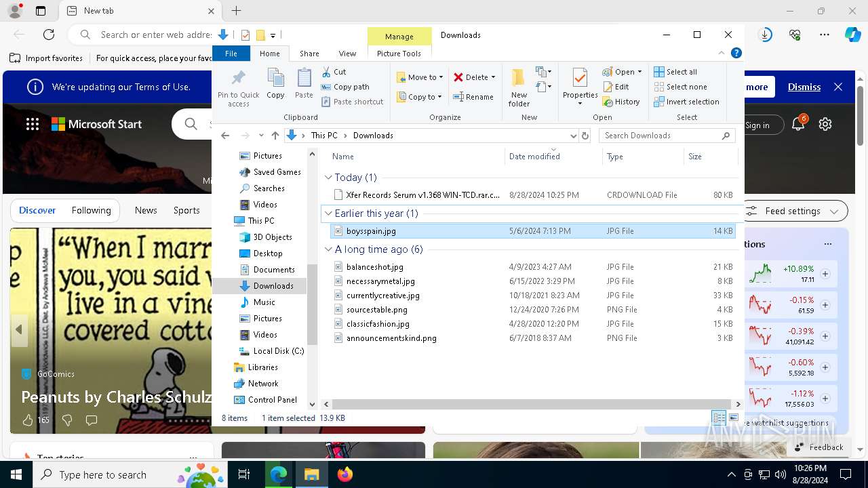868x488 pixels.
Task: Cut the selected file with scissors icon
Action: click(x=334, y=72)
